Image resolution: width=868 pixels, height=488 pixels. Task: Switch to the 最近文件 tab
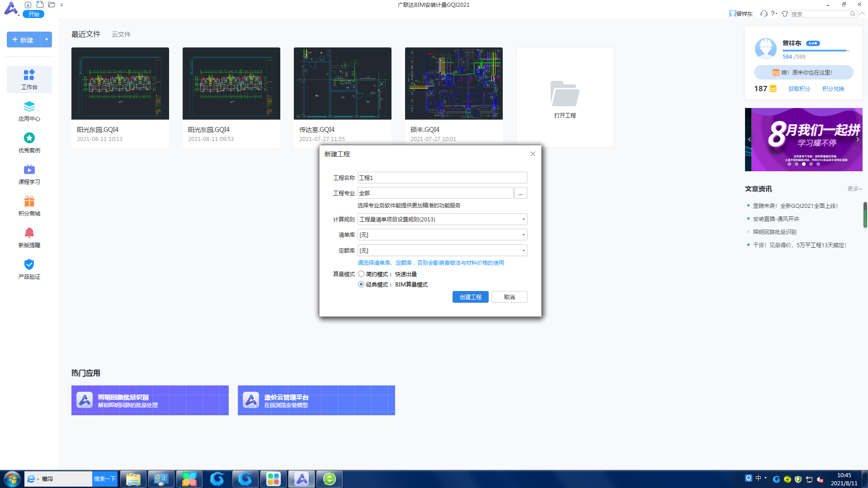(x=86, y=34)
